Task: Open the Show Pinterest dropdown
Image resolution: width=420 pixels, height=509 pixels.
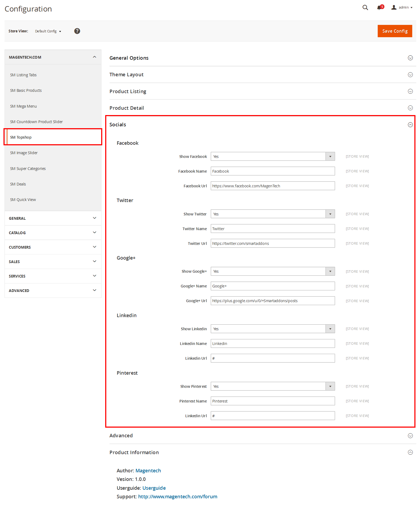Action: tap(273, 386)
